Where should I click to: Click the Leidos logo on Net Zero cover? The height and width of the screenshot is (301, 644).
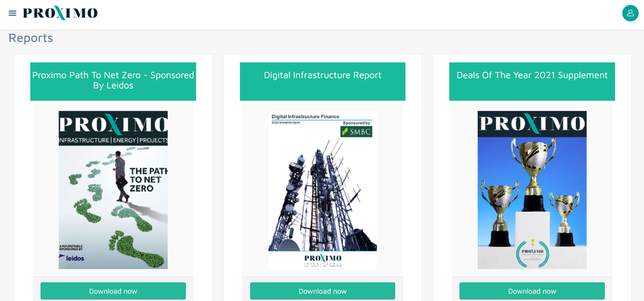(x=71, y=258)
